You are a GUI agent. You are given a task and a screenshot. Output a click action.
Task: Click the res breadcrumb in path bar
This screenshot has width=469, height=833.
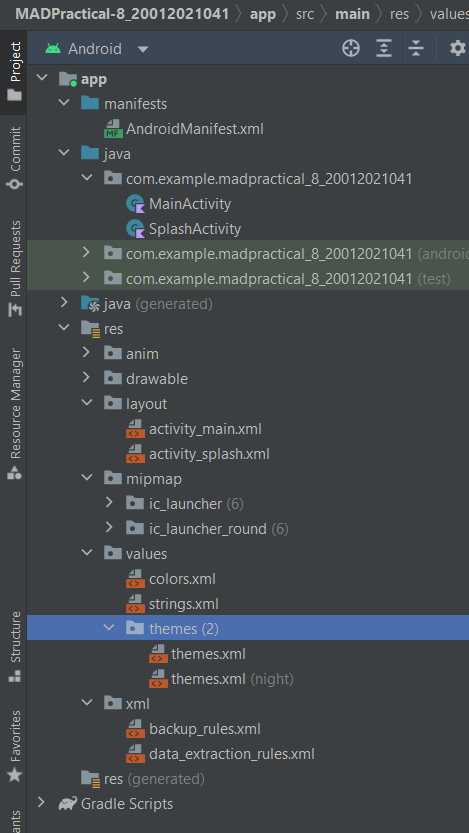tap(399, 14)
